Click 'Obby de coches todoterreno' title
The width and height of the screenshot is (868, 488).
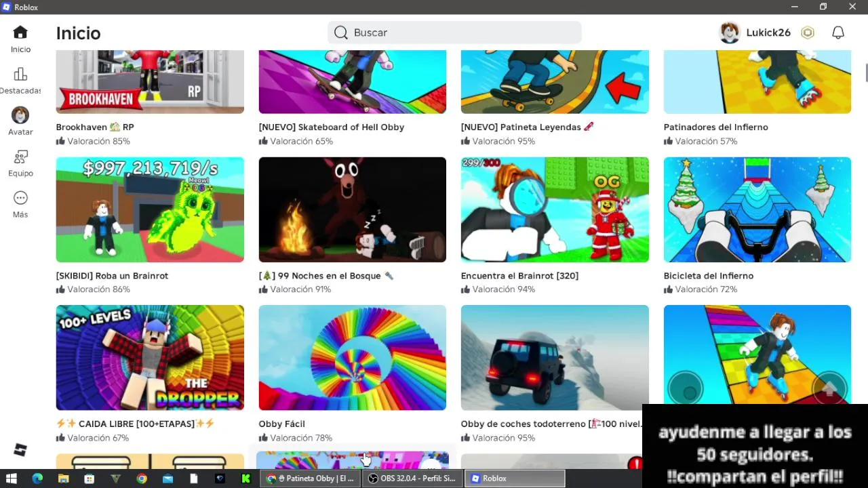tap(551, 424)
